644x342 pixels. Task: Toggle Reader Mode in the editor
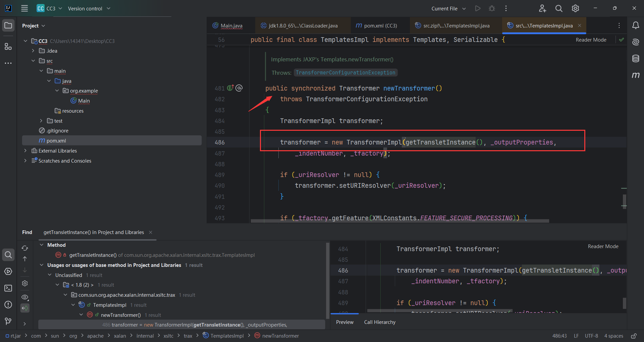(591, 40)
